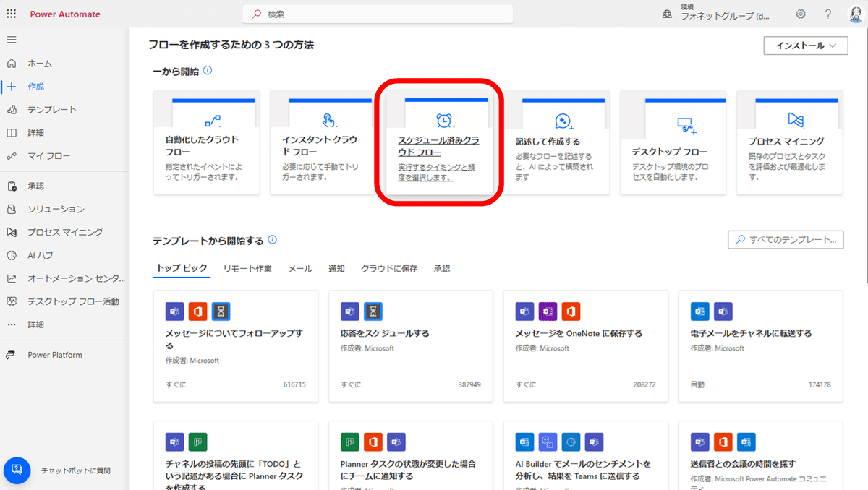Click the chat bubble icon on 記述して作成する card
The width and height of the screenshot is (868, 490).
click(x=563, y=121)
